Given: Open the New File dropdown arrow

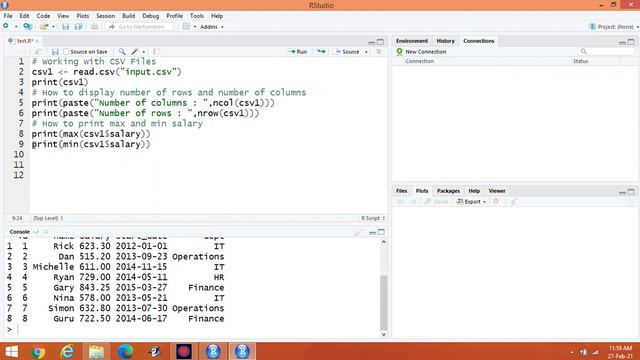Looking at the screenshot, I should point(16,27).
